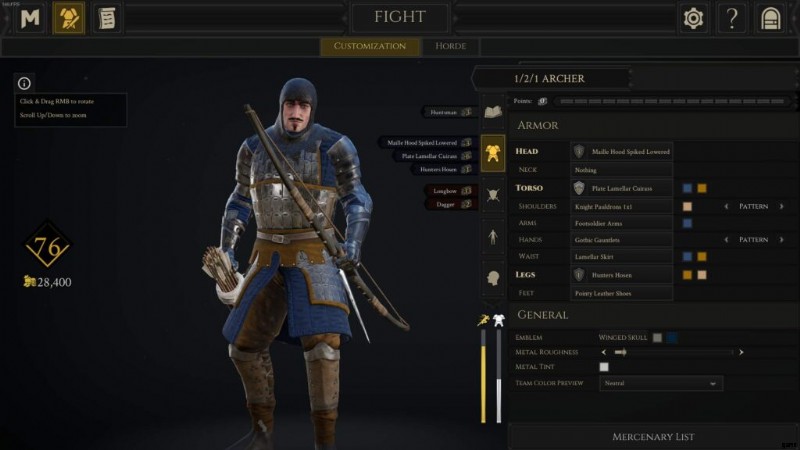Pick the Metal Tint color swatch
This screenshot has height=450, width=800.
pos(604,367)
